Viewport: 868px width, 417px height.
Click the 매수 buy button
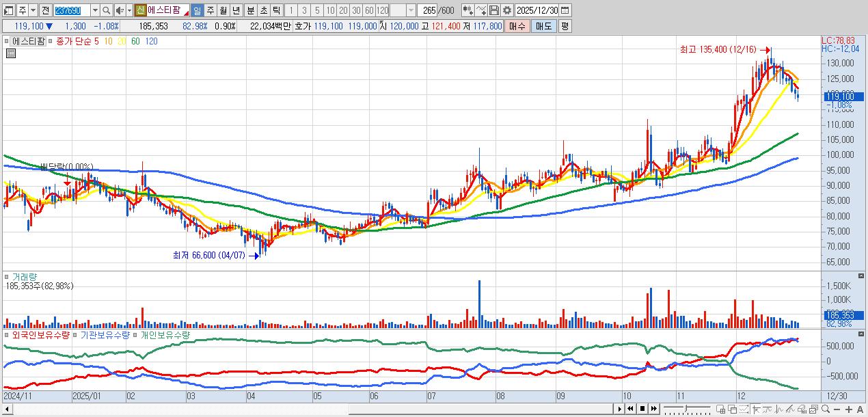[x=517, y=26]
